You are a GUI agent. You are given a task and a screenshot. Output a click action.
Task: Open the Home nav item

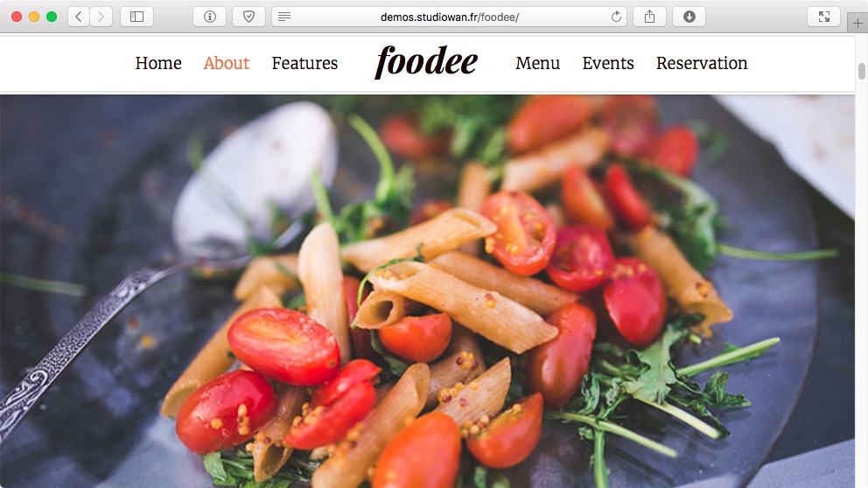point(158,63)
